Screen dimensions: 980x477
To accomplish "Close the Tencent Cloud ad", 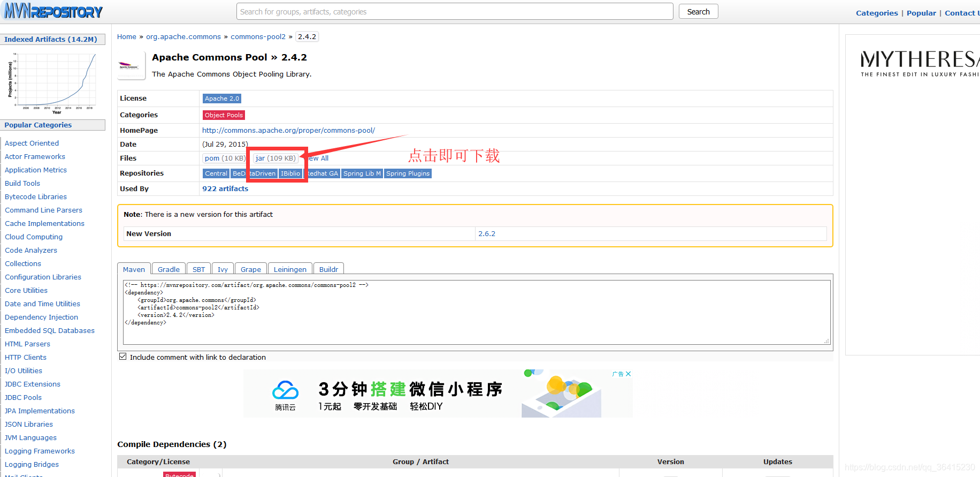I will point(629,374).
